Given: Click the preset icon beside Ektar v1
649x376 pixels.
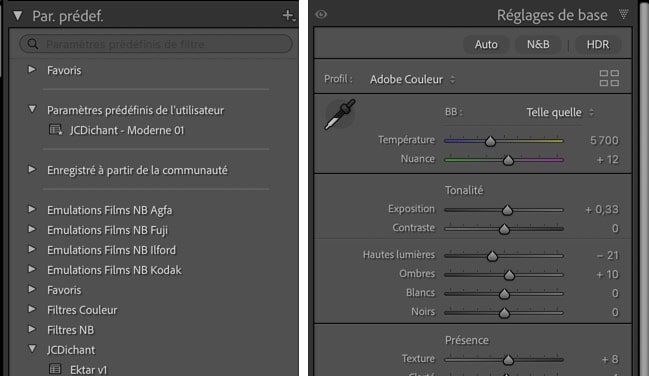Looking at the screenshot, I should point(55,369).
